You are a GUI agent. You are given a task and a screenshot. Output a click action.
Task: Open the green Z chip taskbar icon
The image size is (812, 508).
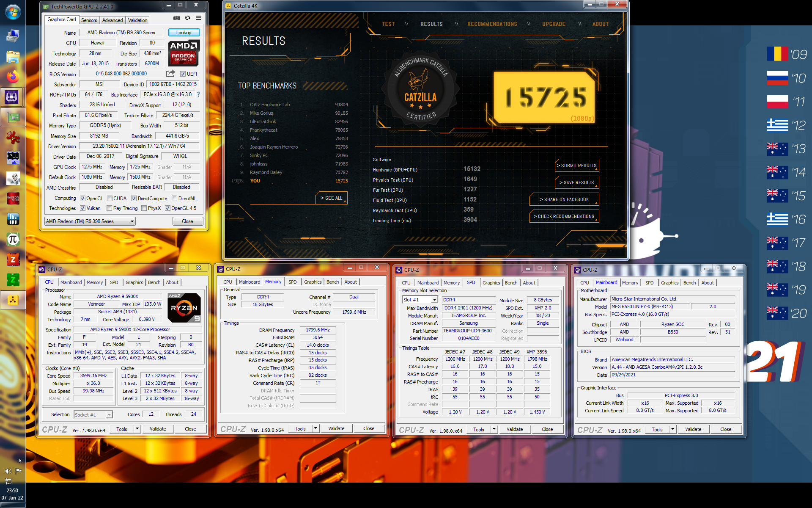(x=13, y=280)
